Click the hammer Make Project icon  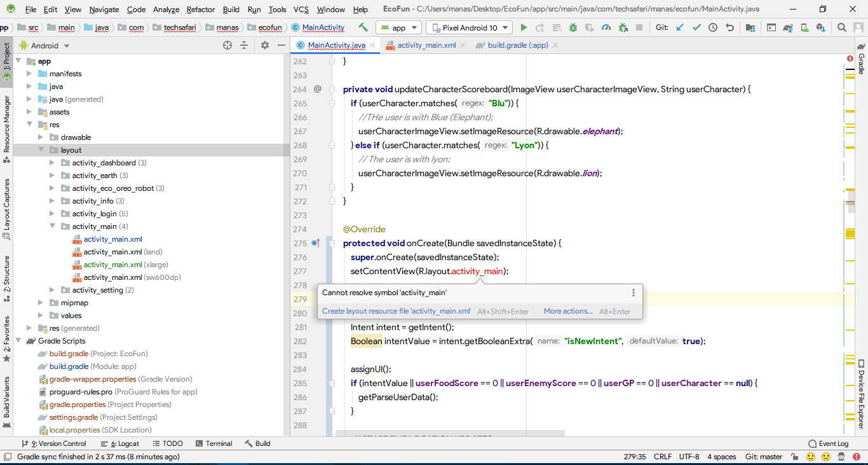point(363,27)
